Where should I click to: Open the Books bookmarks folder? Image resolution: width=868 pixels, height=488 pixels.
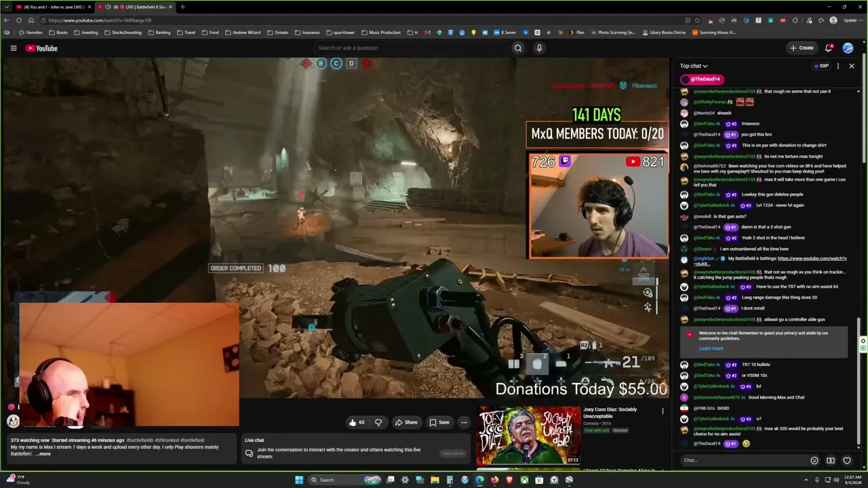pos(58,33)
